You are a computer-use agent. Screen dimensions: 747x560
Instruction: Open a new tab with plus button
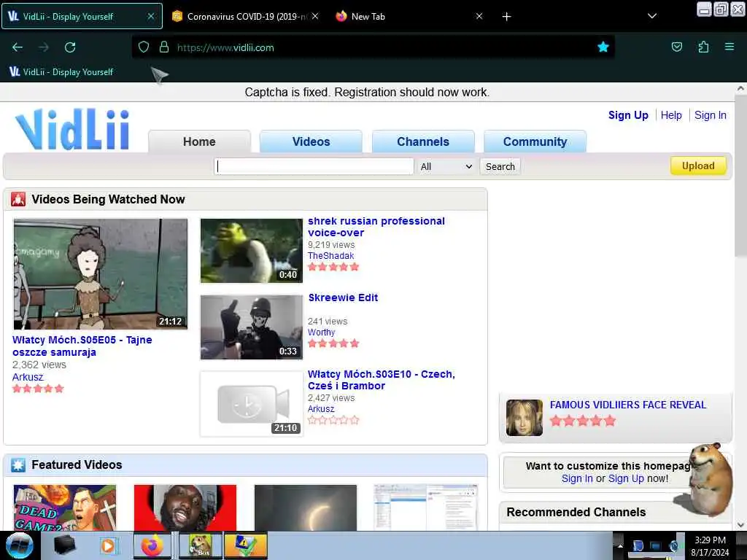pos(506,17)
